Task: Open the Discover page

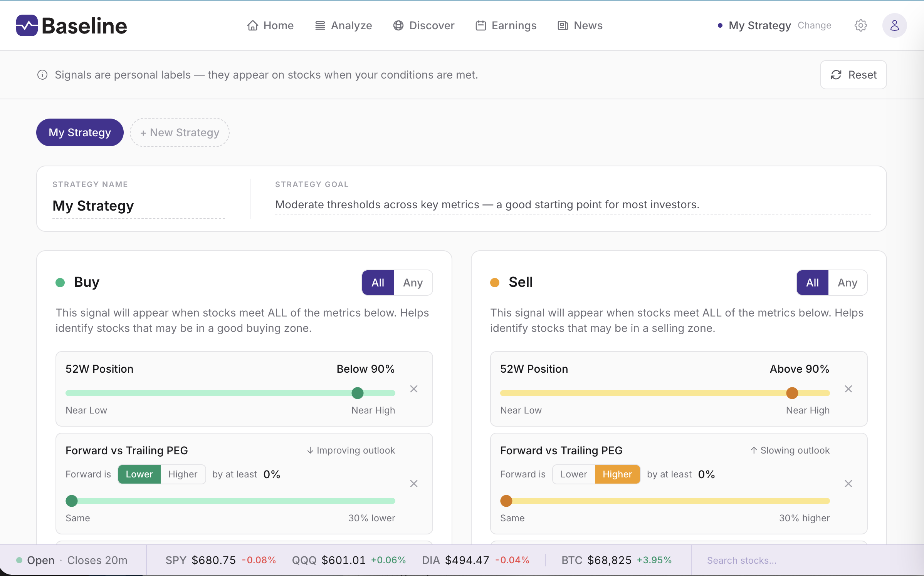Action: tap(423, 25)
